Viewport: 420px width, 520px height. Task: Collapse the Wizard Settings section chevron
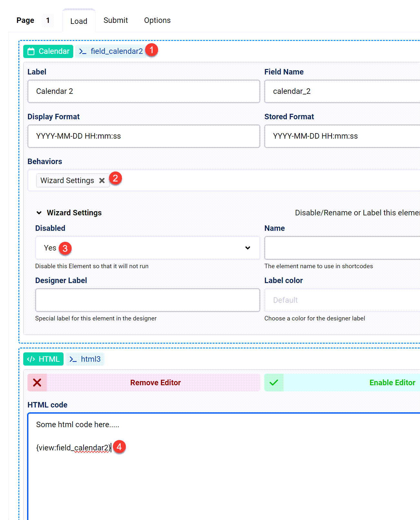39,213
